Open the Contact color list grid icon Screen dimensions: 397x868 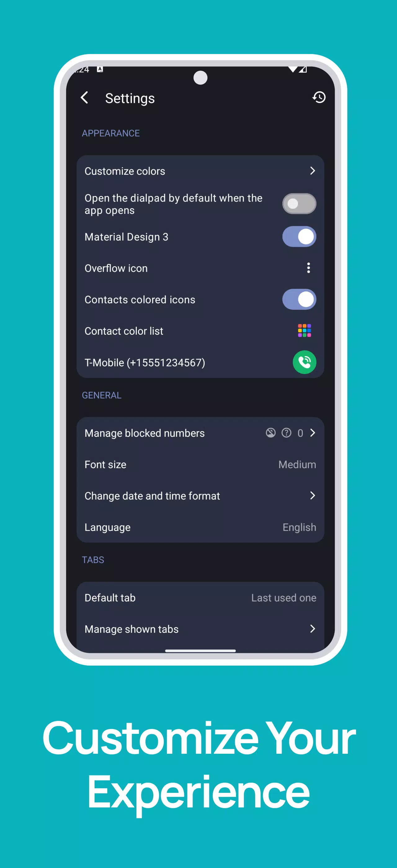pyautogui.click(x=304, y=331)
